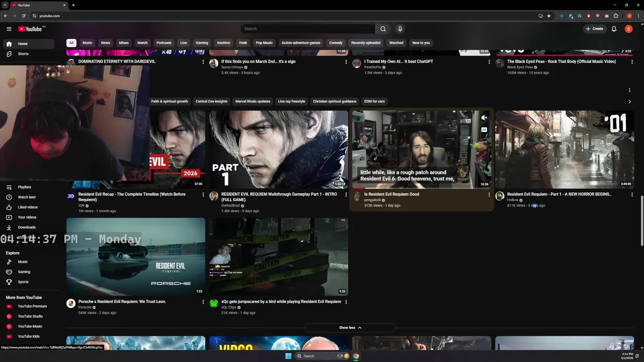Screen dimensions: 644x362
Task: Collapse section with Show less
Action: click(x=350, y=328)
